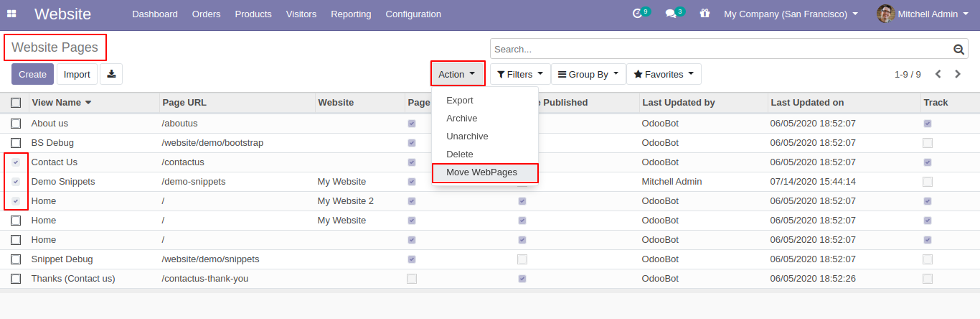Click the download export icon button
Viewport: 980px width, 319px height.
tap(111, 74)
